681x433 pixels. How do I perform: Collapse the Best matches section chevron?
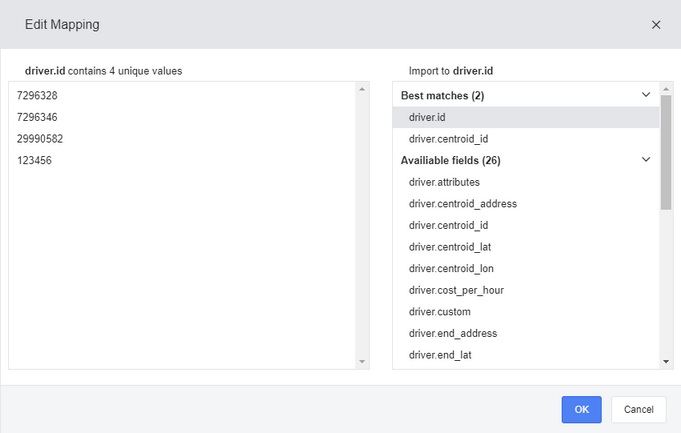(646, 95)
